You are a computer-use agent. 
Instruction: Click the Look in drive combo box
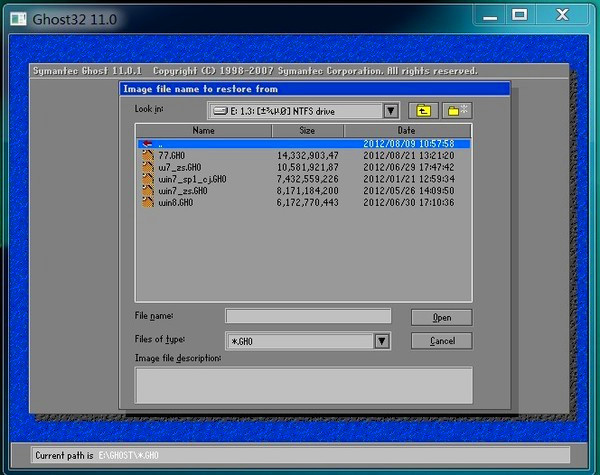(303, 111)
